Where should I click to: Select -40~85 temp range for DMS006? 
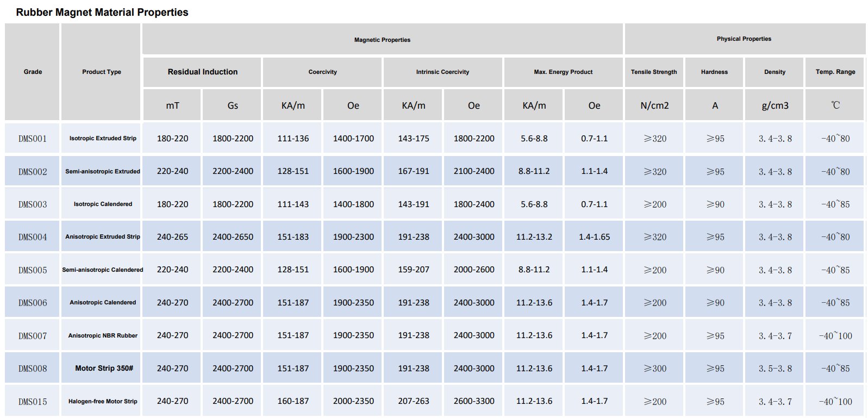coord(835,303)
